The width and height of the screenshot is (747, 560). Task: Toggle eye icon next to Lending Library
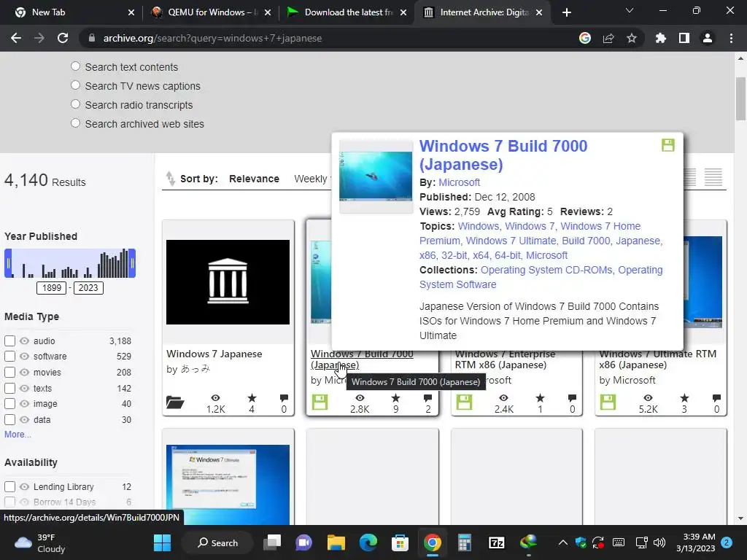(x=24, y=486)
